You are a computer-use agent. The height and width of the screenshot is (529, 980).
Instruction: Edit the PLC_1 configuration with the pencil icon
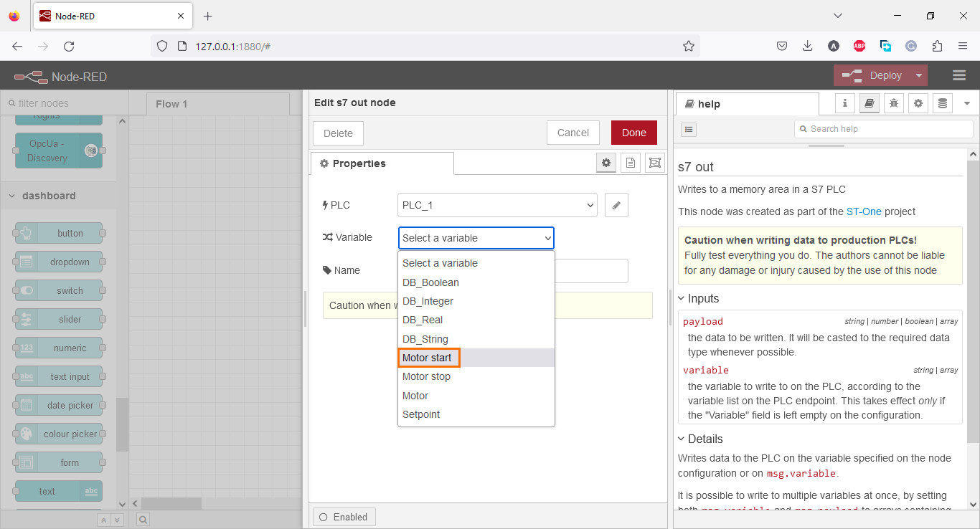point(616,205)
